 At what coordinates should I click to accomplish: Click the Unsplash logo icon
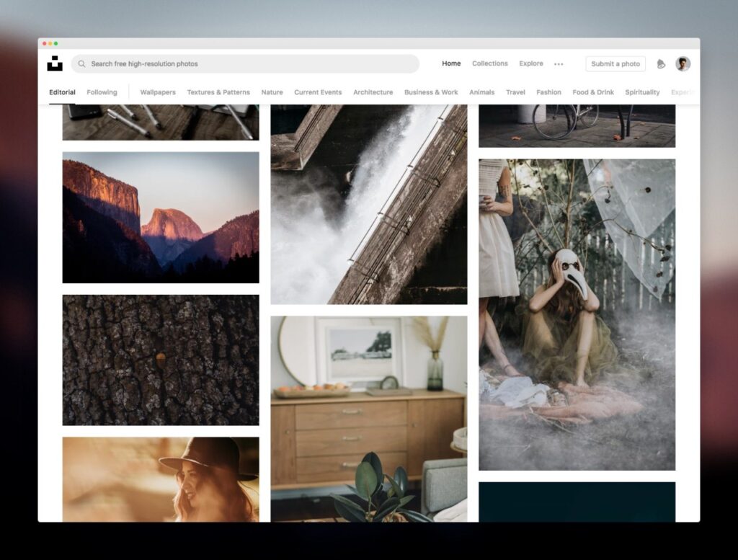tap(55, 63)
